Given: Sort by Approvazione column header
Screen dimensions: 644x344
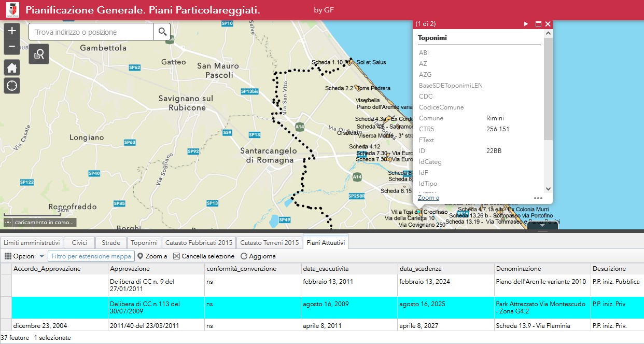Looking at the screenshot, I should (x=157, y=269).
